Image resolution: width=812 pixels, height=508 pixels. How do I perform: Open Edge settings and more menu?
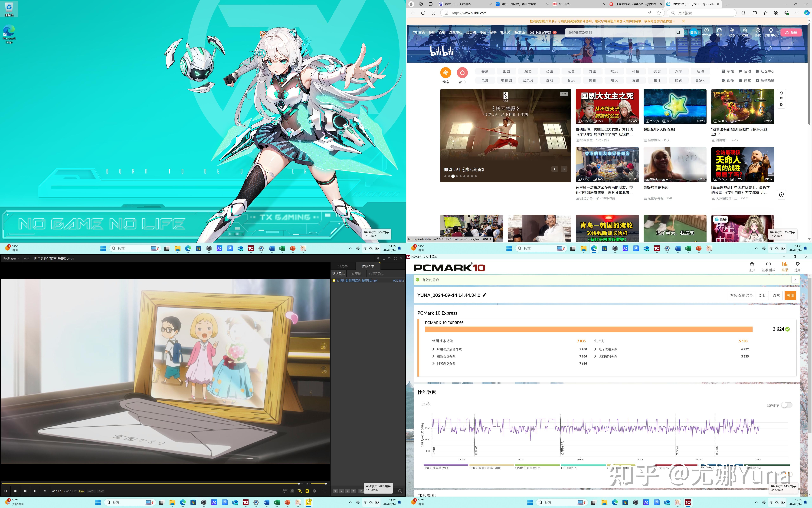(x=797, y=13)
